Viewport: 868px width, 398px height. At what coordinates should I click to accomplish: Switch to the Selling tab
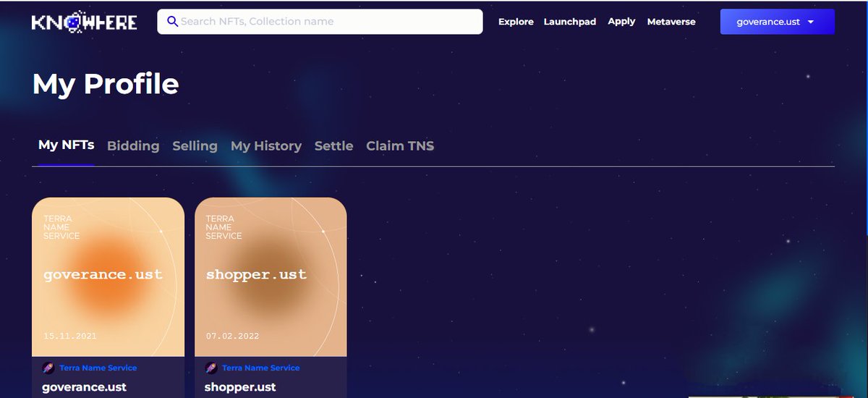pyautogui.click(x=195, y=145)
